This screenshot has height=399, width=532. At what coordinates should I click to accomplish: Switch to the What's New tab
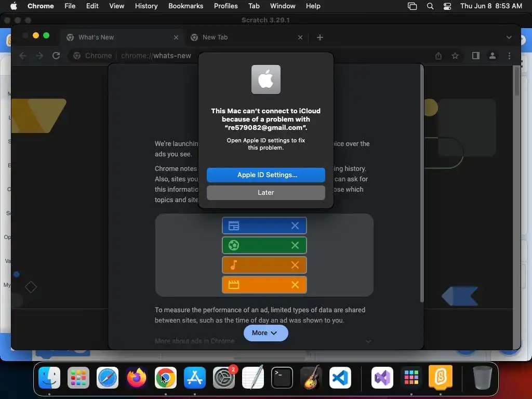click(x=122, y=37)
